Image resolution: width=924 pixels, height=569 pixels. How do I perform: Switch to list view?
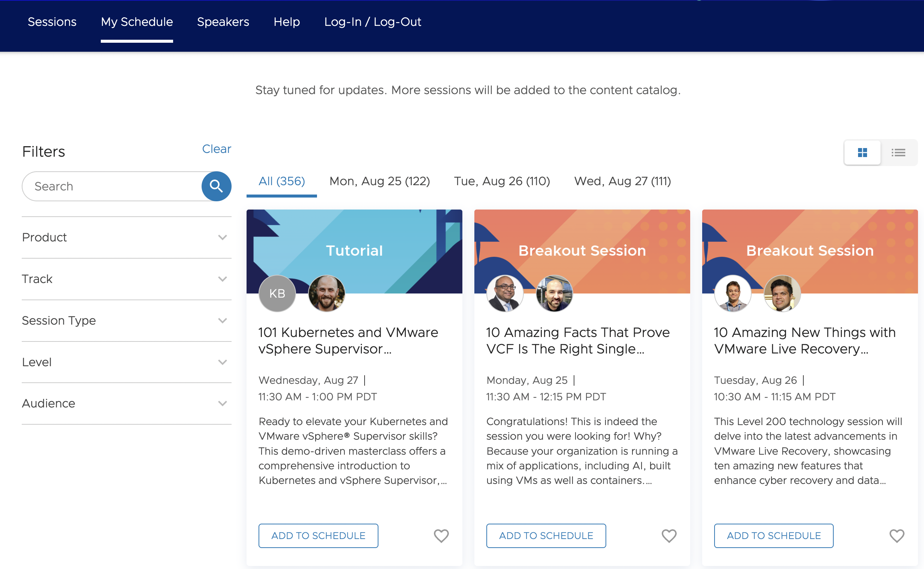(898, 153)
